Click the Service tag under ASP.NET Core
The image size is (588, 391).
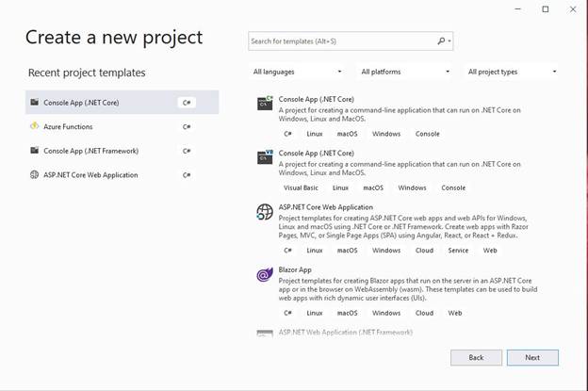click(x=458, y=251)
